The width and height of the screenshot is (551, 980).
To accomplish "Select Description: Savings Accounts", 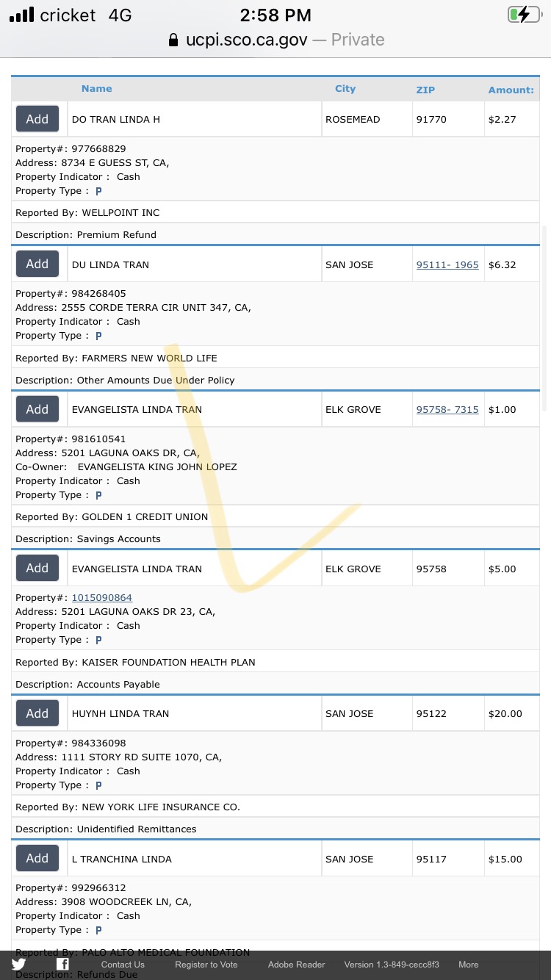I will click(x=88, y=539).
